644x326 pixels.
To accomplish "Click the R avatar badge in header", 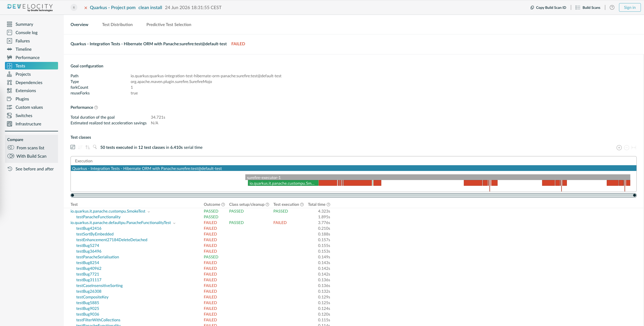I will (x=74, y=8).
